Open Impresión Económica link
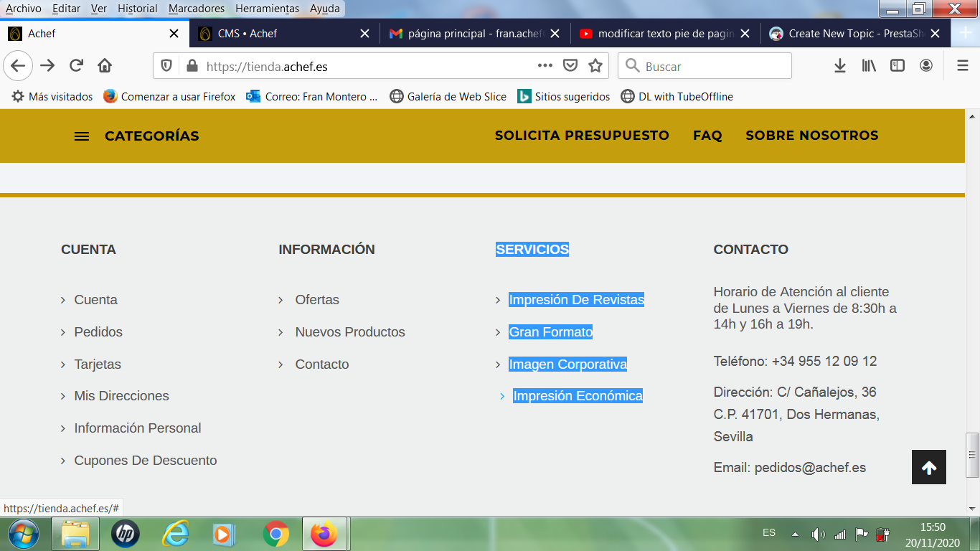This screenshot has height=551, width=980. 578,396
